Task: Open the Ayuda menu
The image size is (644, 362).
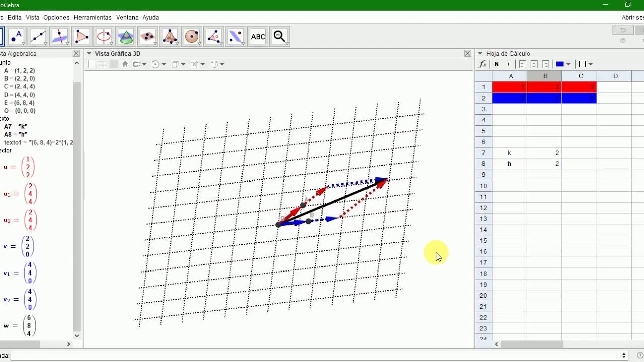Action: click(x=151, y=17)
